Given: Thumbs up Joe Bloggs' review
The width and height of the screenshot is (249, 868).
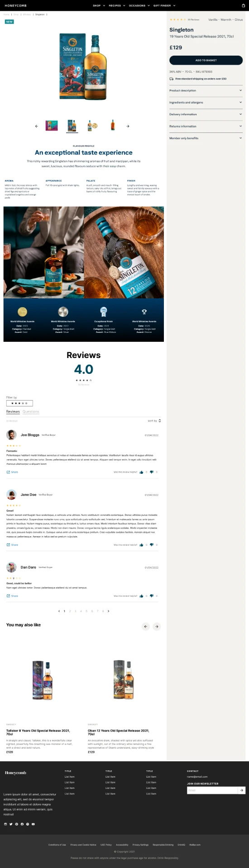Looking at the screenshot, I should (x=141, y=472).
